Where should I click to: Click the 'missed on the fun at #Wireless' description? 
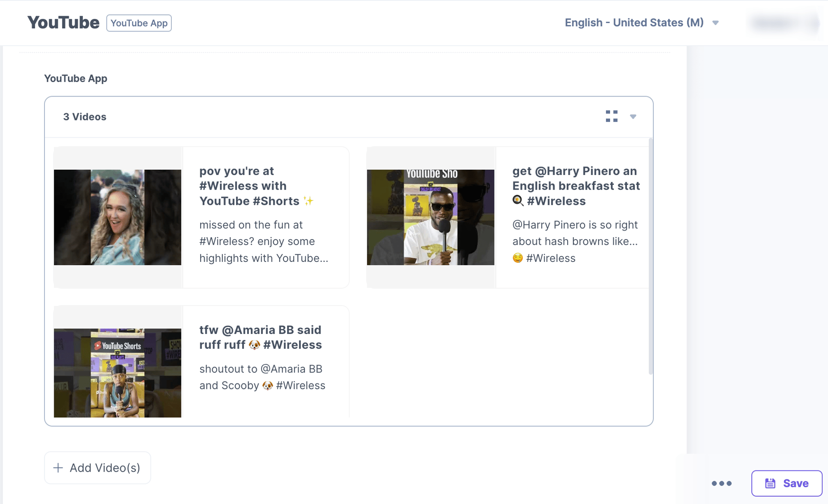(x=264, y=241)
